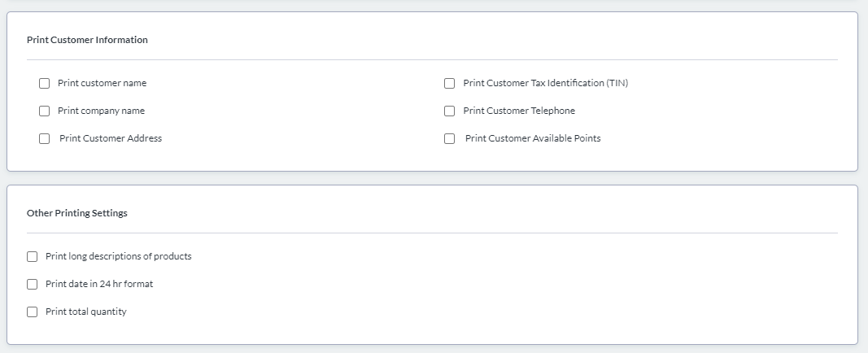Screen dimensions: 868x353
Task: Click the Other Printing Settings section heading
Action: [x=77, y=213]
